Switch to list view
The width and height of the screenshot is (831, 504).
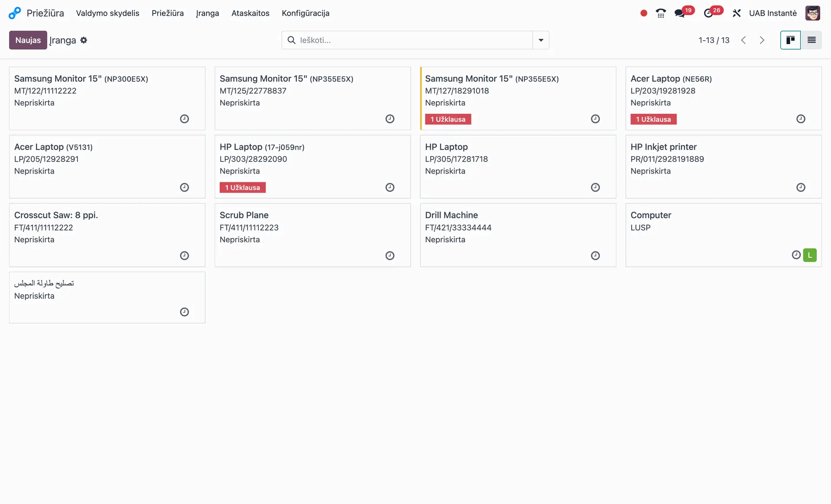812,40
